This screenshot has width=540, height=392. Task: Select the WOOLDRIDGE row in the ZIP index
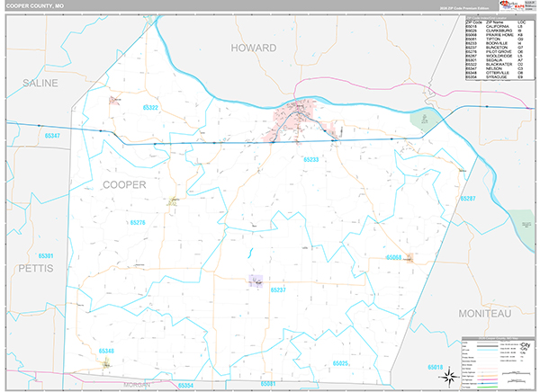[495, 56]
